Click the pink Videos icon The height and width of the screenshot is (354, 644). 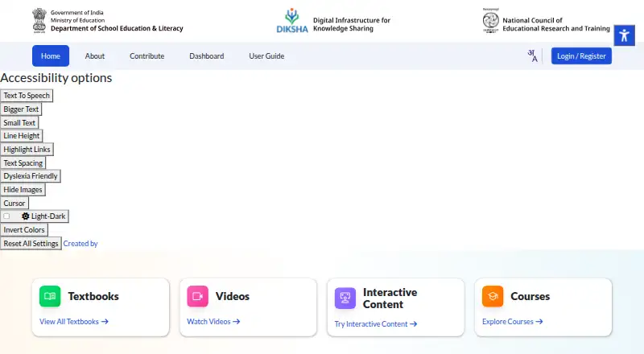[x=197, y=296]
